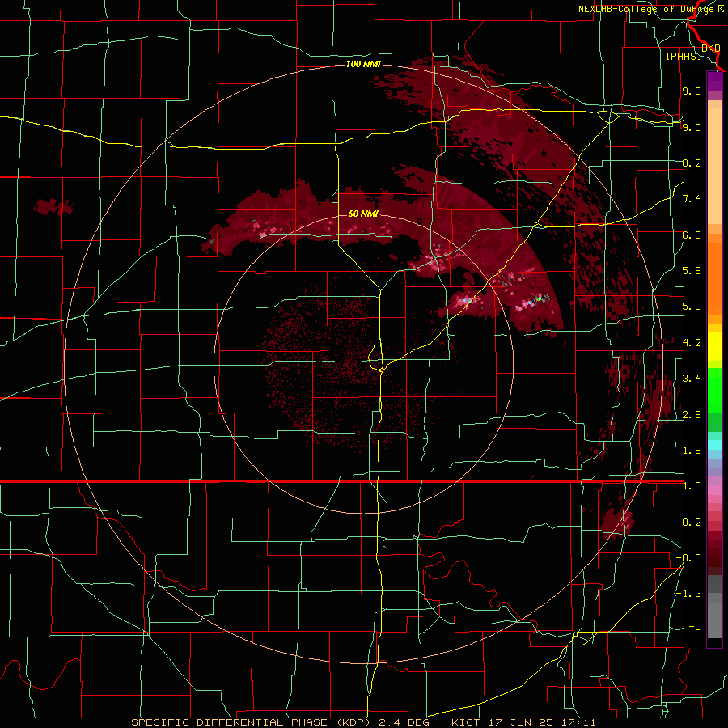Select the 6.6 legend value
728x728 pixels.
pyautogui.click(x=692, y=235)
